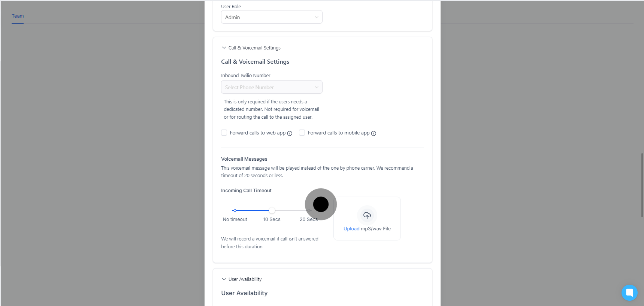Screen dimensions: 644x306
Task: Click info icon beside mobile app forwarding
Action: (374, 133)
